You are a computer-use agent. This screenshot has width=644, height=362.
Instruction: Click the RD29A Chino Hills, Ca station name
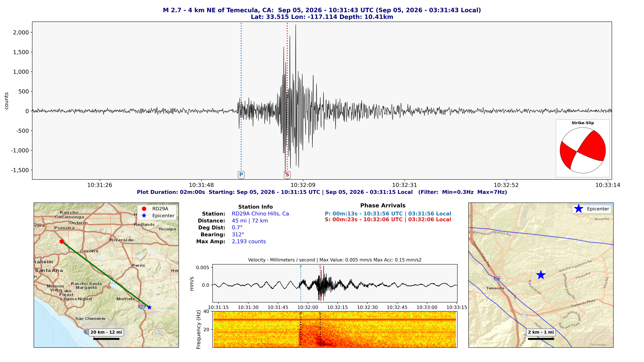click(260, 214)
